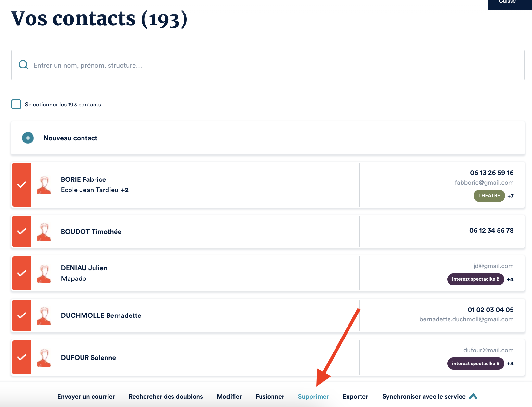Choose Supprimer in the bottom action bar

313,396
